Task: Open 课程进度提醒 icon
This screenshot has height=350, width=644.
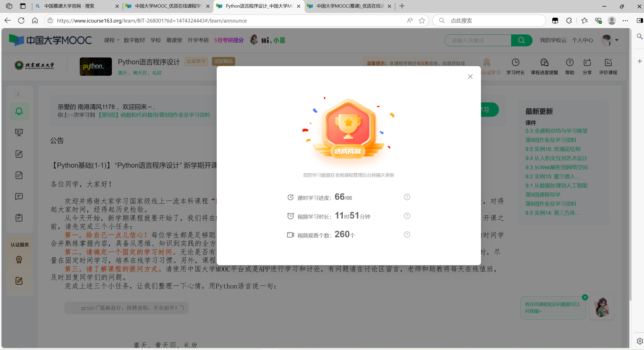Action: click(544, 63)
